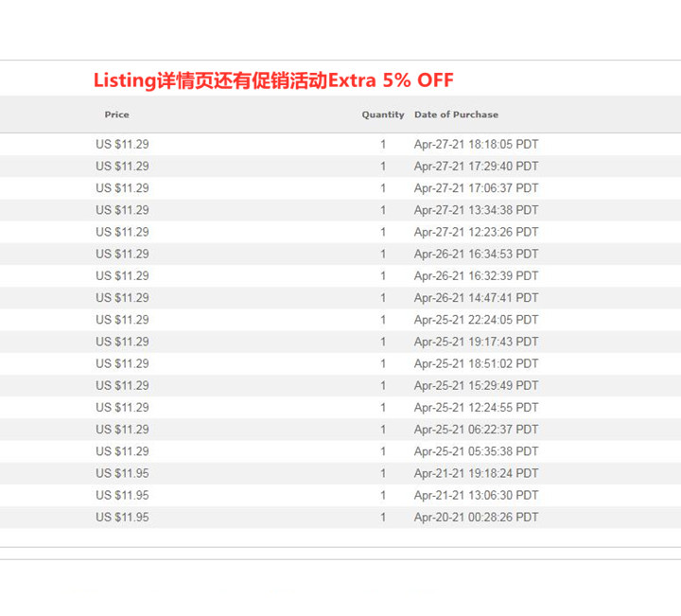Select date Apr-27-21 17:29:40 PDT

476,167
